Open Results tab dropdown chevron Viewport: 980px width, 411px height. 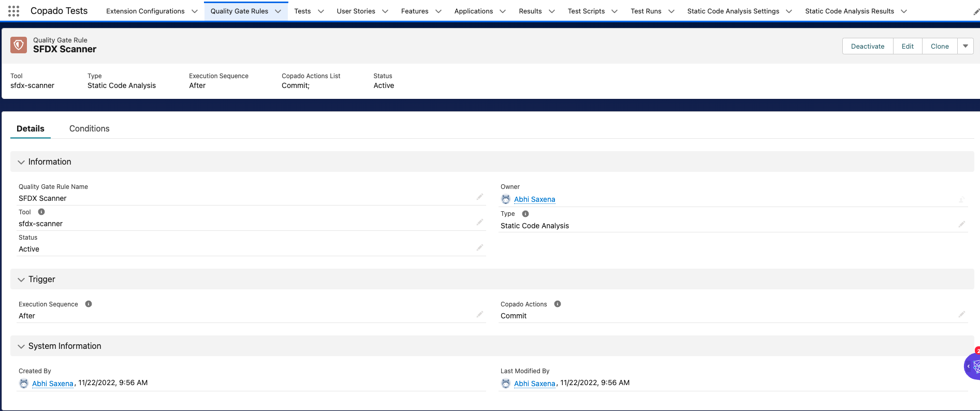552,11
